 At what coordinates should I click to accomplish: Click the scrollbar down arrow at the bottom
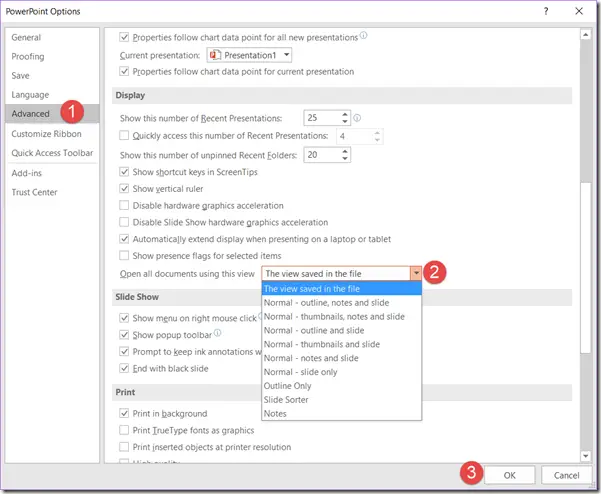(x=585, y=456)
